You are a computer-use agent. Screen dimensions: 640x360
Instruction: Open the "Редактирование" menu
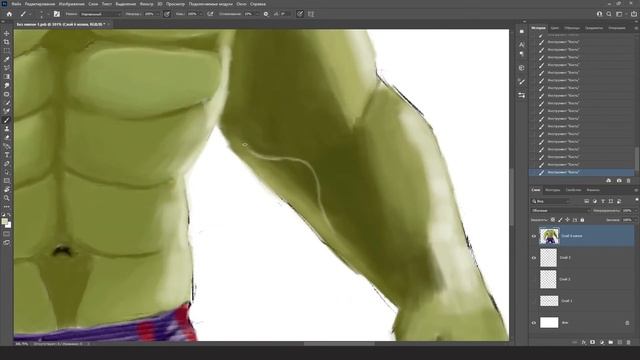click(x=40, y=4)
